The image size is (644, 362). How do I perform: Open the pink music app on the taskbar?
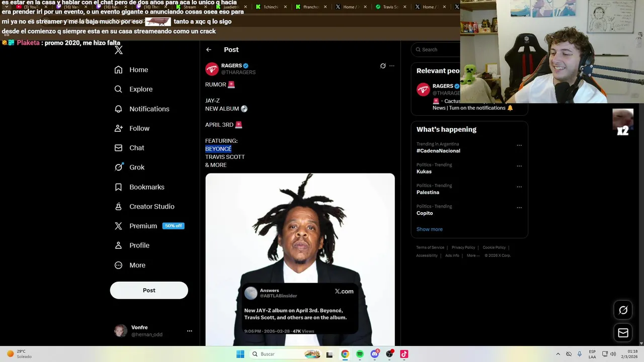coord(404,354)
